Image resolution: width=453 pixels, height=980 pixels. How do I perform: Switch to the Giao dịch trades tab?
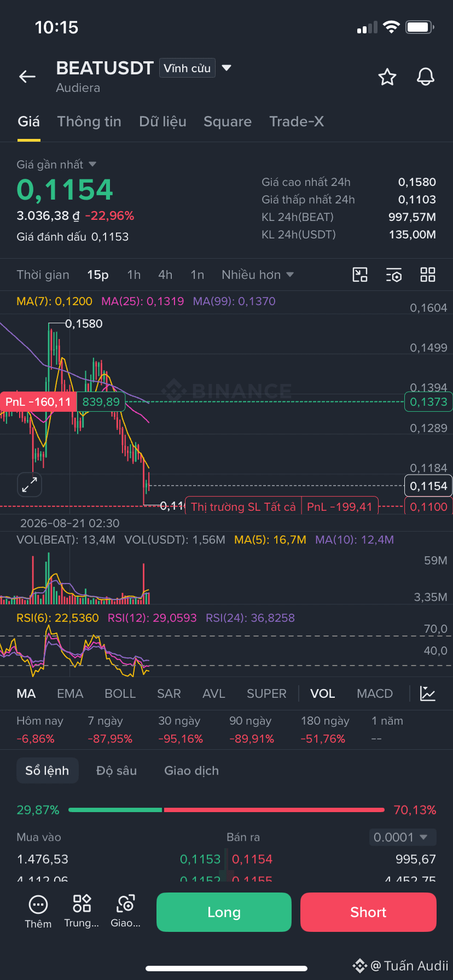191,771
